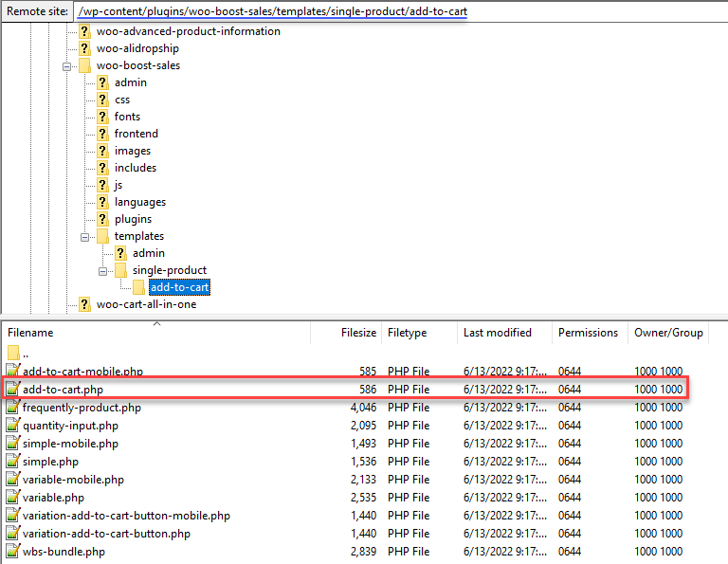728x564 pixels.
Task: Sort file list by Permissions column
Action: (x=588, y=333)
